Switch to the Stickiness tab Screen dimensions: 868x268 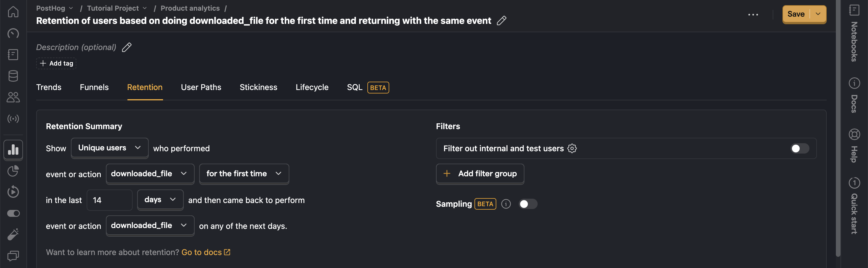258,87
